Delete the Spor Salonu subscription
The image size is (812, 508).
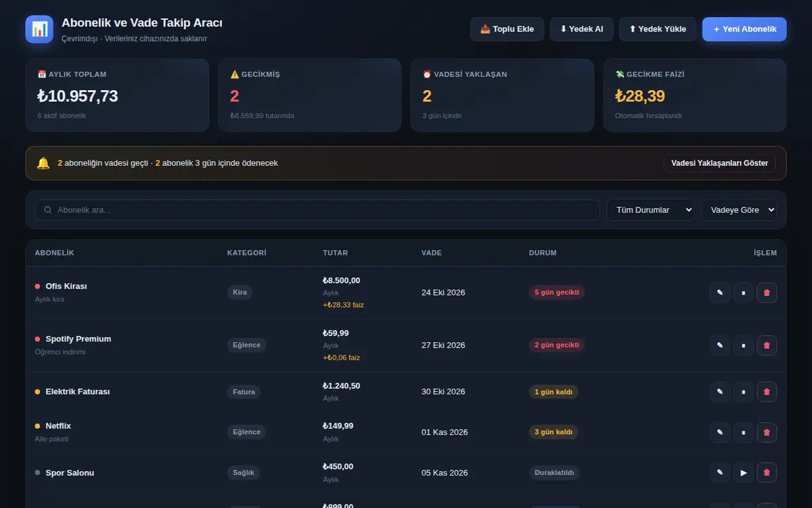point(767,473)
